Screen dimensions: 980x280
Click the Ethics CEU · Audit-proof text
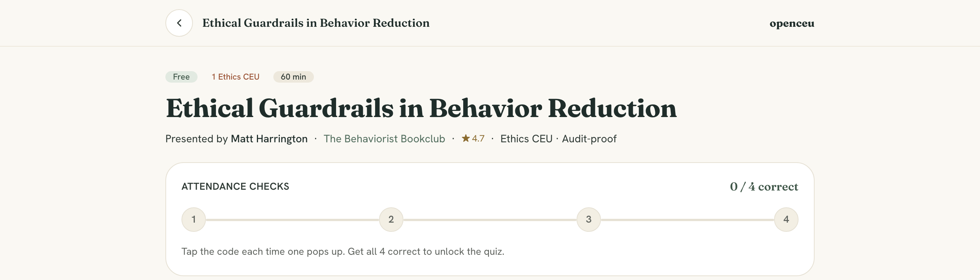click(x=559, y=139)
